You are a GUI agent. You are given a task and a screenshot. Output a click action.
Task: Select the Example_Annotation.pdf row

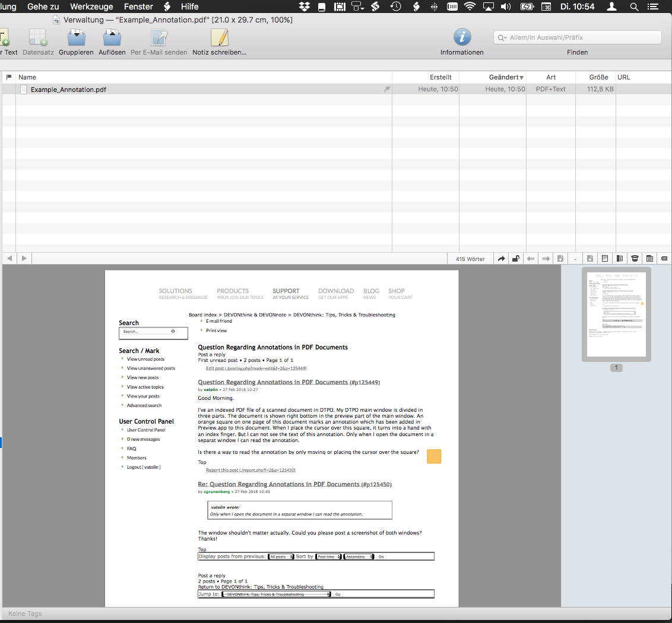[x=337, y=89]
